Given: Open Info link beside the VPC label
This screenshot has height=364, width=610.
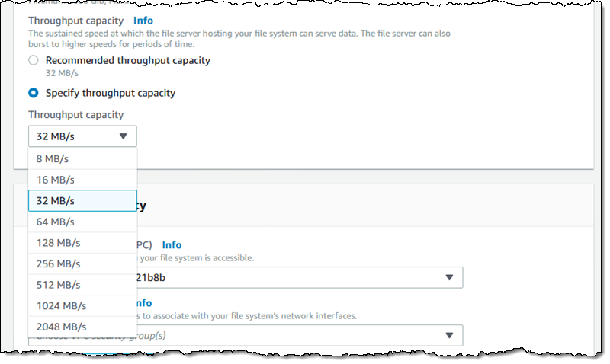Looking at the screenshot, I should tap(172, 245).
